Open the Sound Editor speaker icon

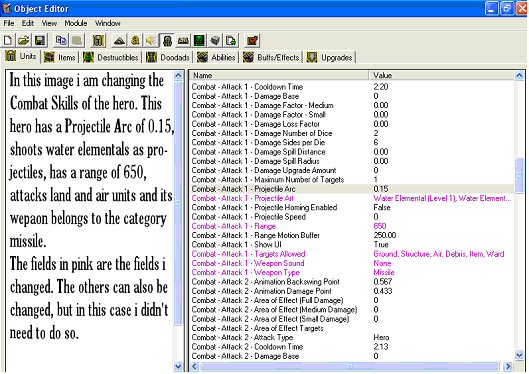[x=151, y=41]
